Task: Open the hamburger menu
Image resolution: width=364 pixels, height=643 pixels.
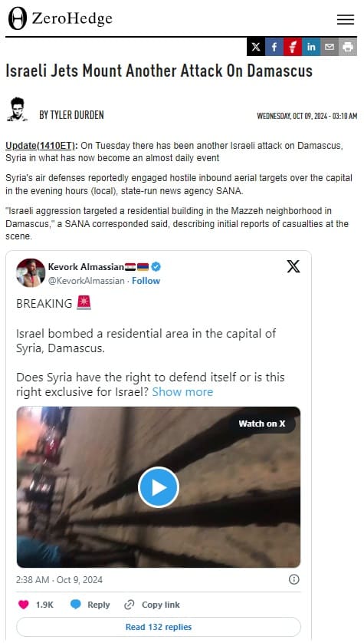Action: [x=345, y=19]
